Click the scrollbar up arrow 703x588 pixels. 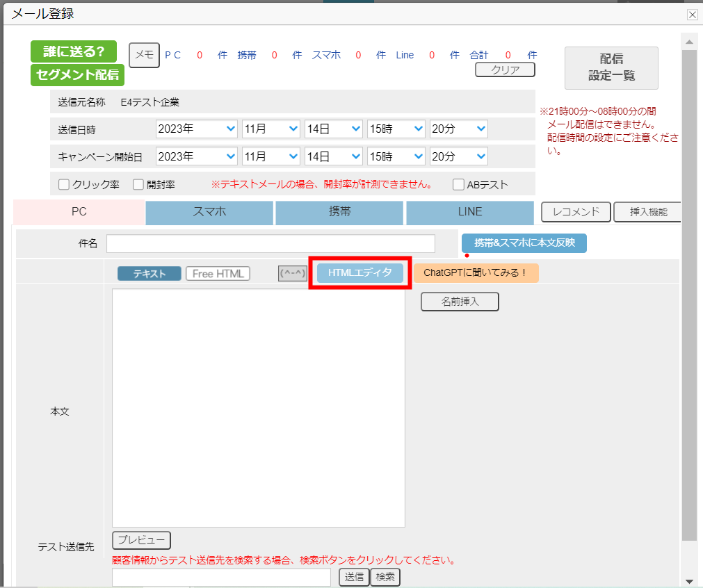click(689, 42)
